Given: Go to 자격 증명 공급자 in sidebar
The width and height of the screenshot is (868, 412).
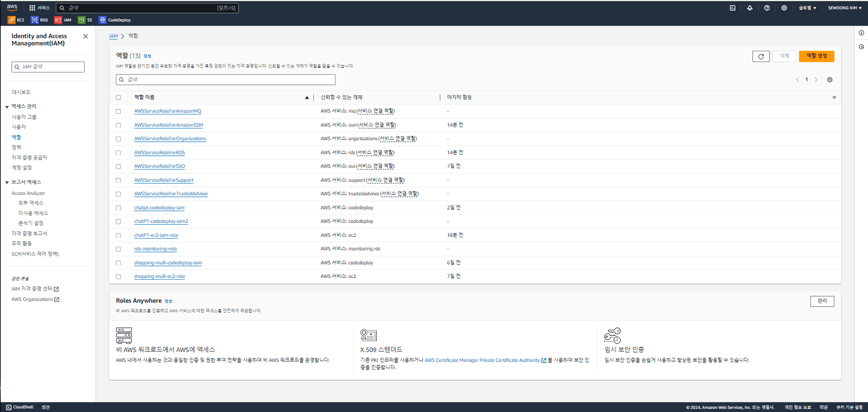Looking at the screenshot, I should click(x=30, y=157).
